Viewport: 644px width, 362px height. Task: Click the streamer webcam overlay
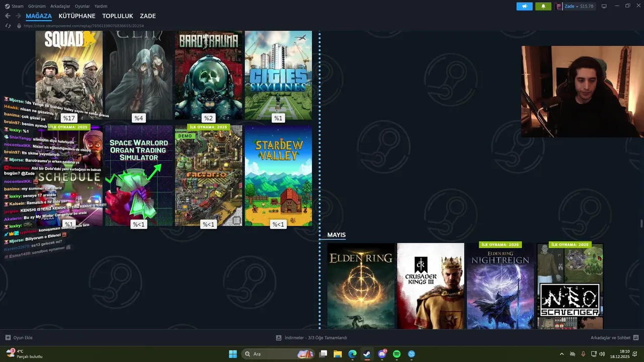point(582,92)
